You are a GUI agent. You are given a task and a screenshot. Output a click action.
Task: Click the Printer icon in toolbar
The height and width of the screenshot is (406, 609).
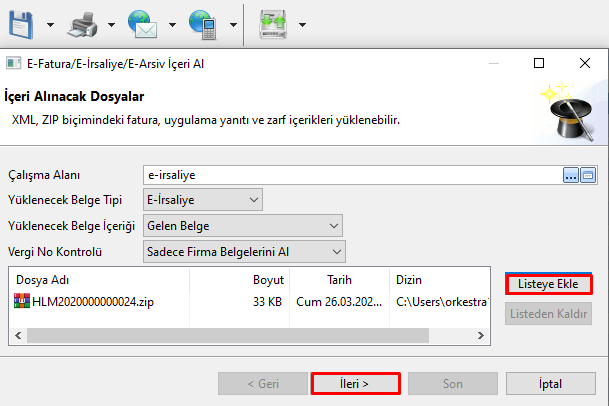(88, 21)
